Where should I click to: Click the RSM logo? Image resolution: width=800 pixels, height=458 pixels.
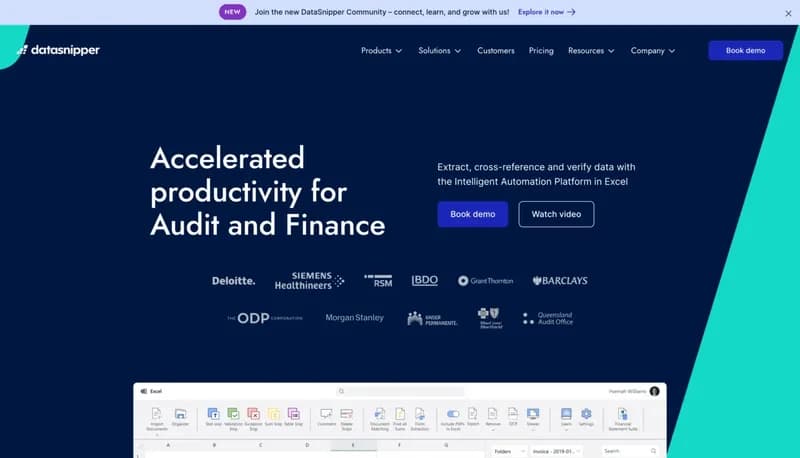click(378, 281)
